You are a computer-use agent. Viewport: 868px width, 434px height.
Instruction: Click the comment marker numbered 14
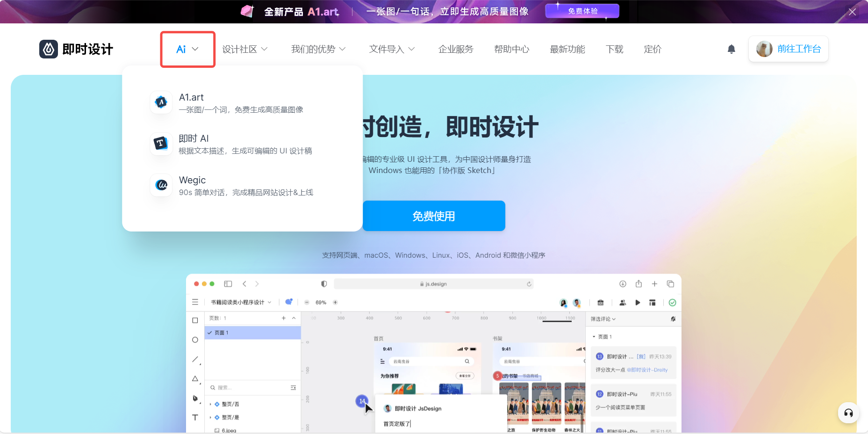(362, 401)
